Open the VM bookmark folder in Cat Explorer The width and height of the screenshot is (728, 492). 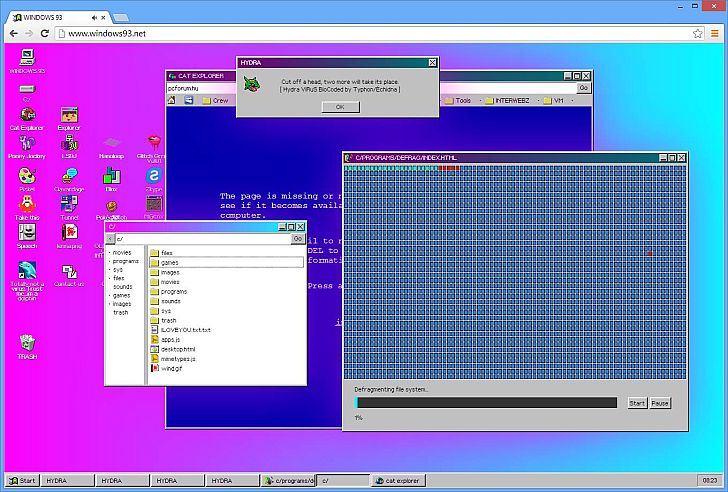(x=553, y=100)
